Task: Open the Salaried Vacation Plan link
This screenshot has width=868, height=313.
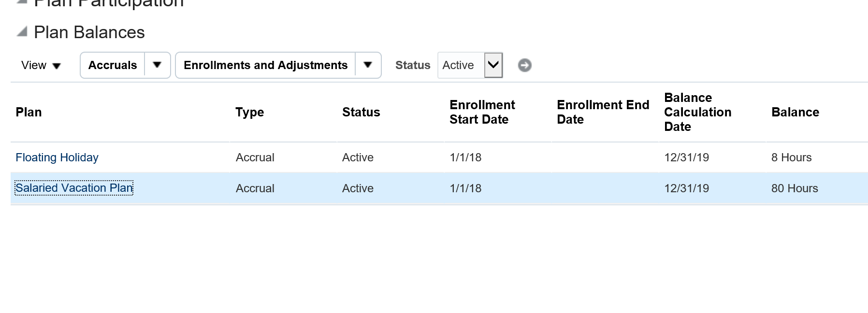Action: coord(73,188)
